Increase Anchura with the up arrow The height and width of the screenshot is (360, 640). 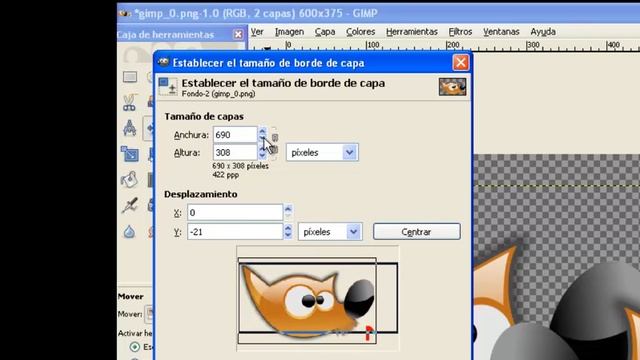pyautogui.click(x=262, y=131)
